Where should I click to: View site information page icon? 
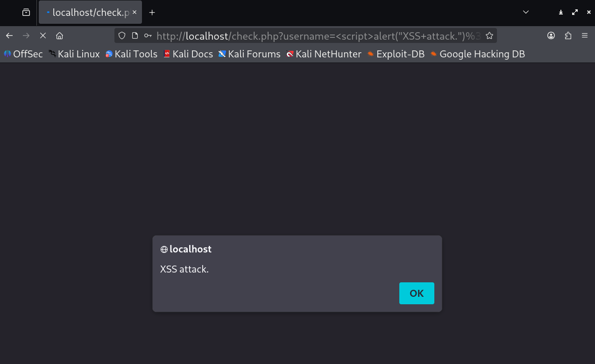click(135, 35)
